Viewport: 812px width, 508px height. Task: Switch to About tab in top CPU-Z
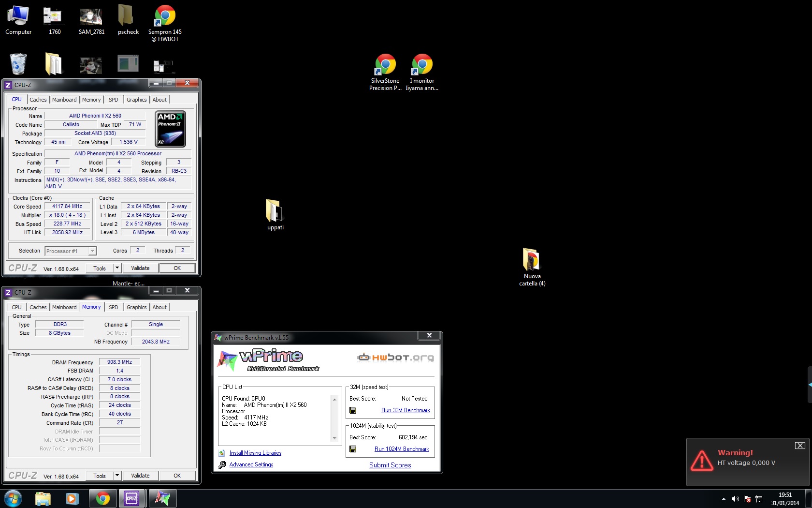159,100
